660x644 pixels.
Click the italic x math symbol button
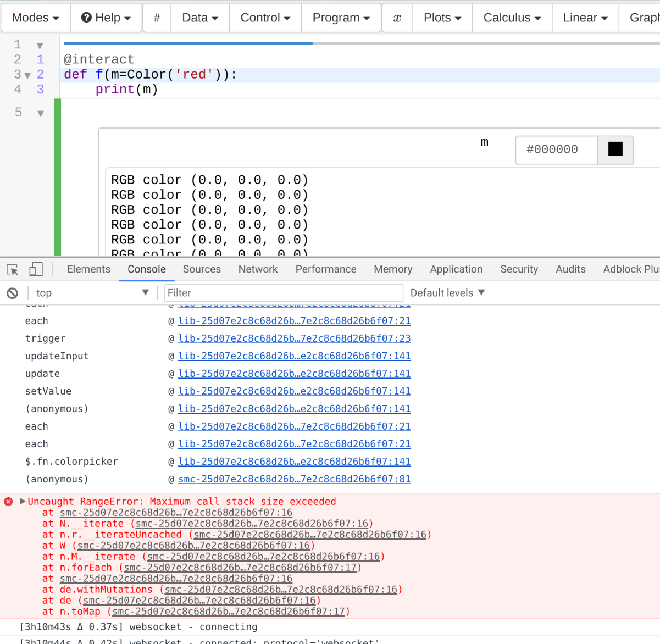click(397, 17)
